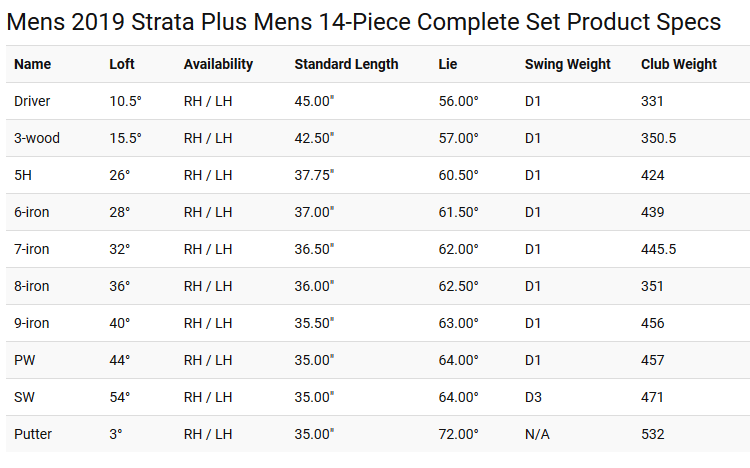Image resolution: width=750 pixels, height=468 pixels.
Task: Select the Driver row name cell
Action: pos(32,101)
